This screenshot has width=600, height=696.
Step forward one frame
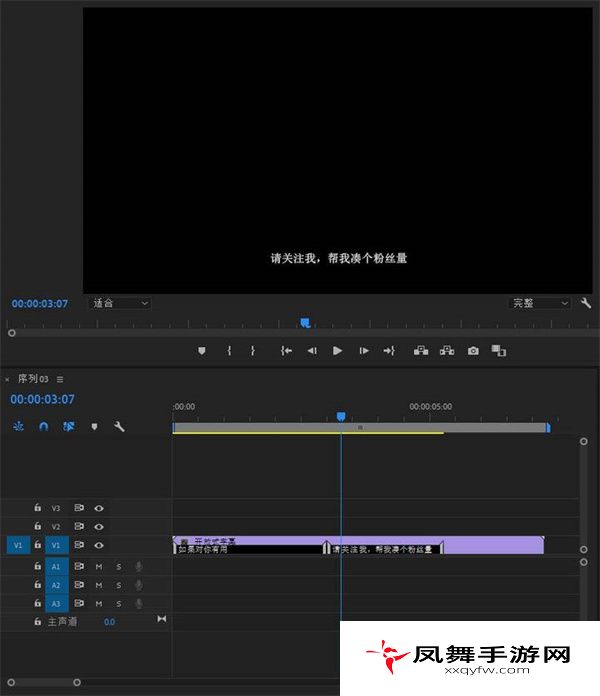point(364,351)
